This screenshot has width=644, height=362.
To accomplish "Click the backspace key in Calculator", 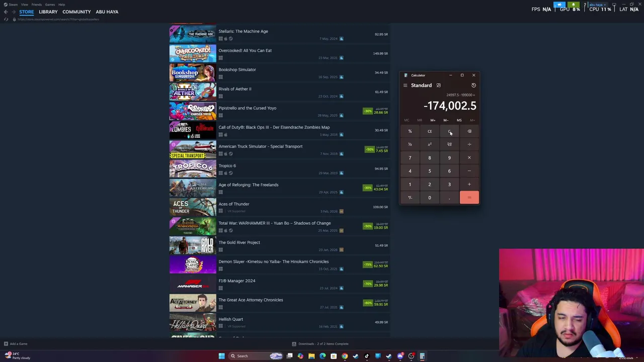I will click(469, 131).
